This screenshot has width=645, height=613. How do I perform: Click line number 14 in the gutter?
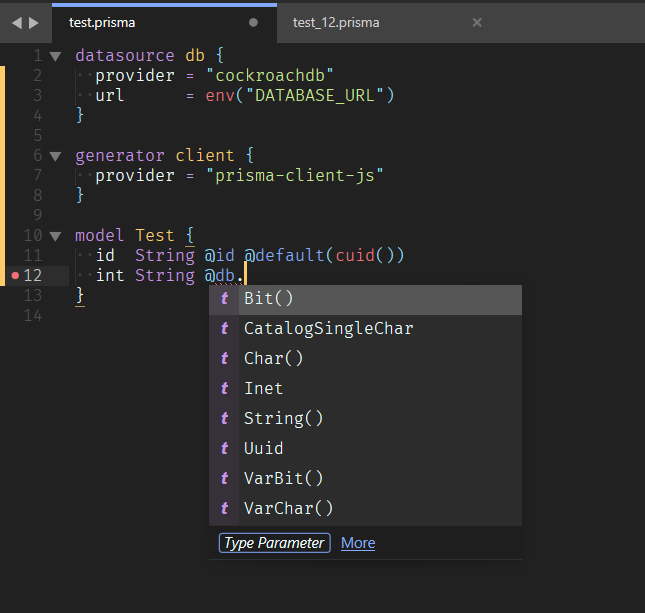(32, 316)
